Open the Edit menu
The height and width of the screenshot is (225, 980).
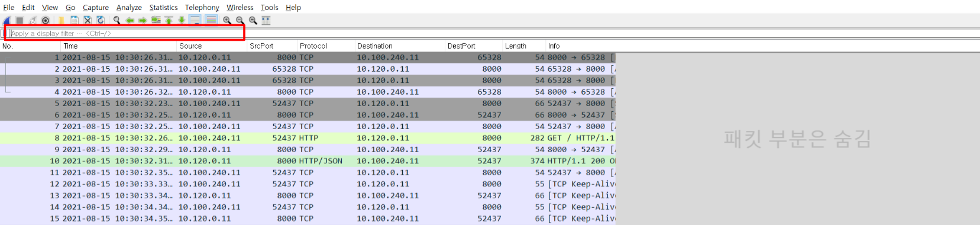28,7
